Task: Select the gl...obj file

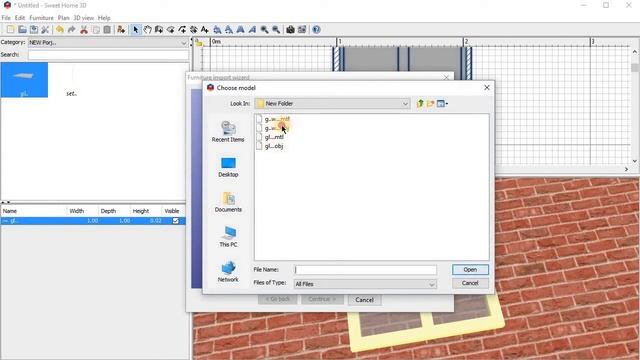Action: click(x=270, y=146)
